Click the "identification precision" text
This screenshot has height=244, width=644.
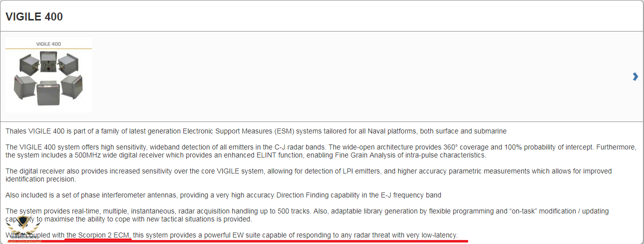tap(40, 179)
